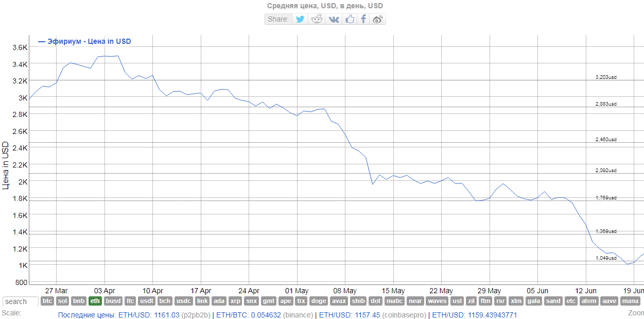This screenshot has width=644, height=319.
Task: Click the Weibo share icon
Action: pyautogui.click(x=378, y=19)
